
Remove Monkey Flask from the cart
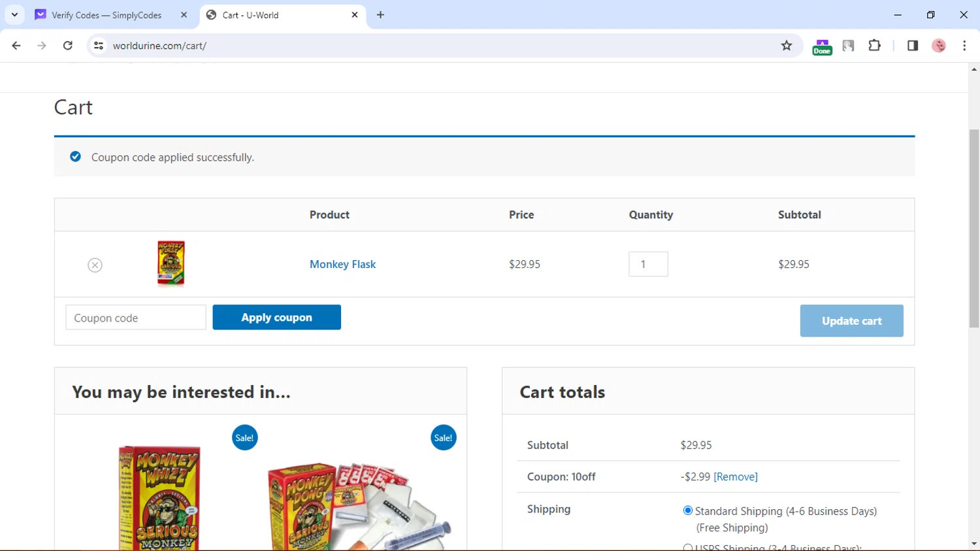(x=95, y=265)
